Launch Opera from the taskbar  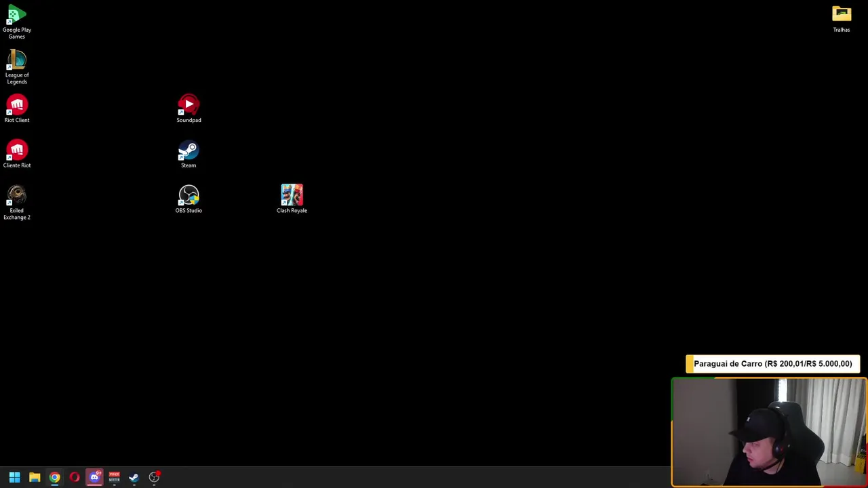(75, 477)
